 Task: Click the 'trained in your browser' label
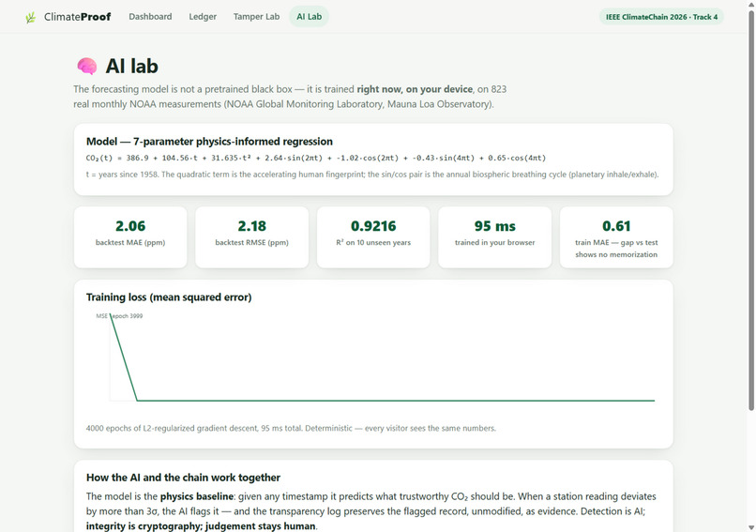point(494,243)
